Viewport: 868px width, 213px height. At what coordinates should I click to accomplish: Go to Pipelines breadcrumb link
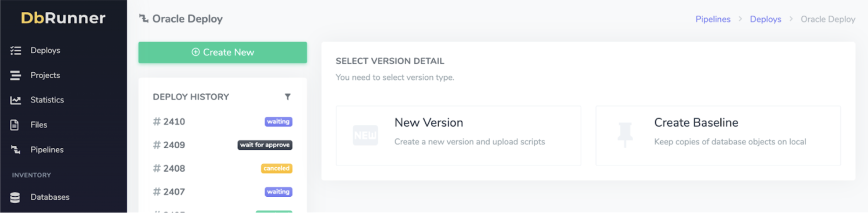pos(712,19)
